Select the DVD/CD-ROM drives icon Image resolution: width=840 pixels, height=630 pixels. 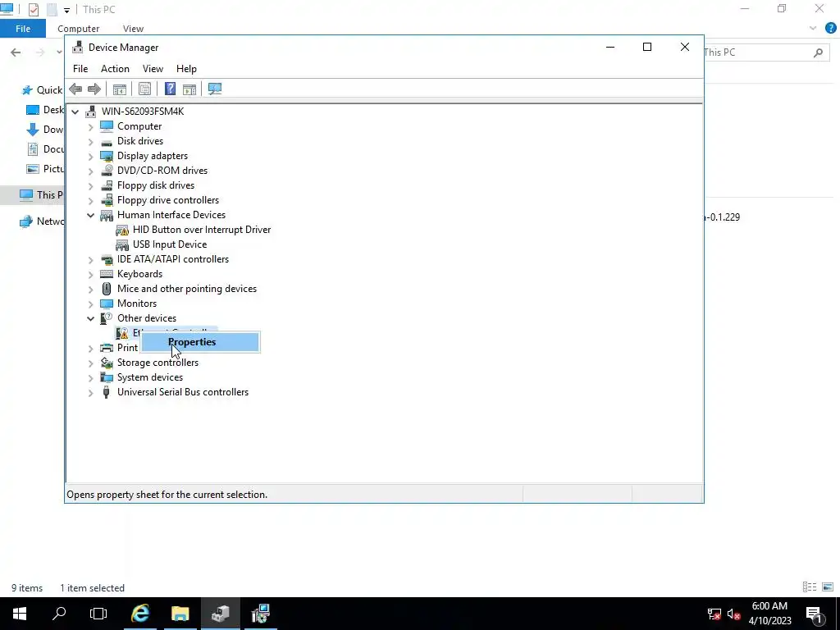[x=107, y=171]
